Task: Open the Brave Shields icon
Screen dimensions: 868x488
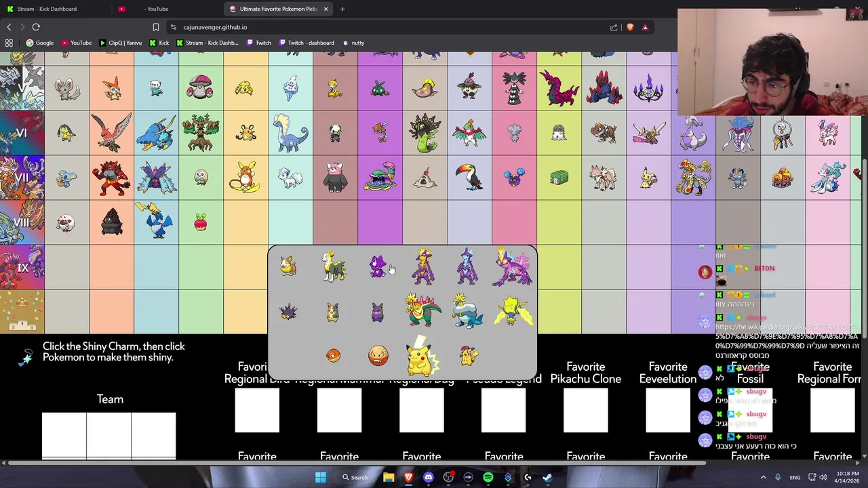Action: click(630, 27)
